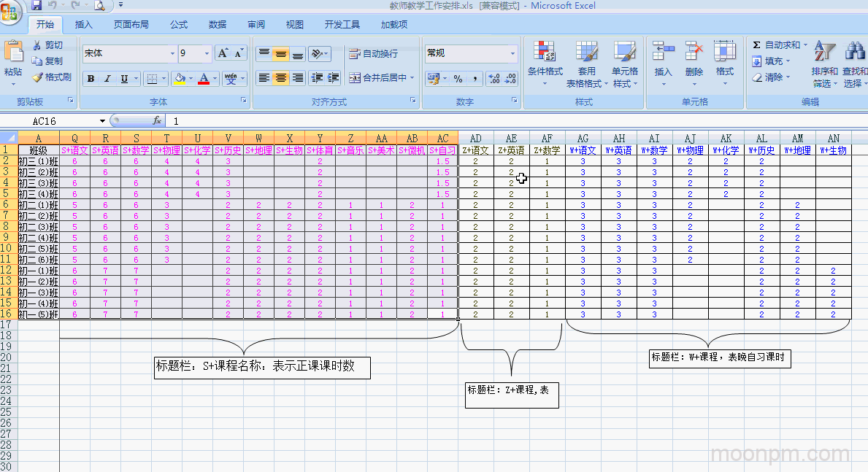The width and height of the screenshot is (868, 472).
Task: Open the number format dropdown showing 常规
Action: pos(512,54)
